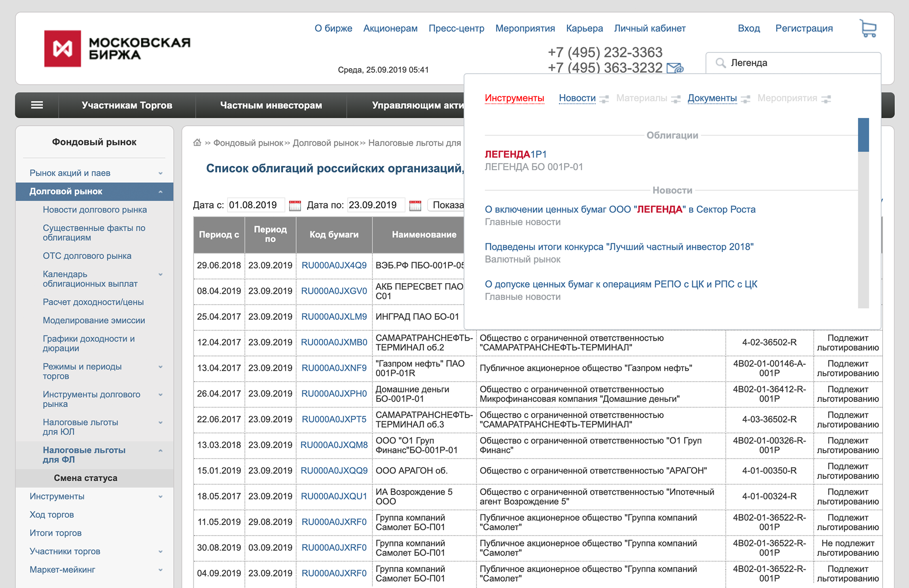Open the hamburger menu icon
Image resolution: width=909 pixels, height=588 pixels.
[x=37, y=105]
